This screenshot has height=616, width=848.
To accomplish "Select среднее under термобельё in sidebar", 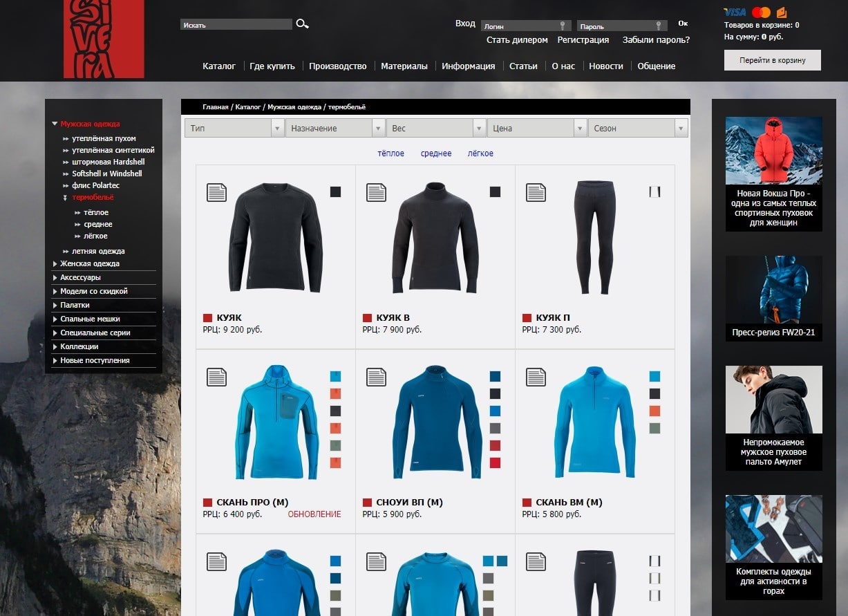I will (98, 225).
